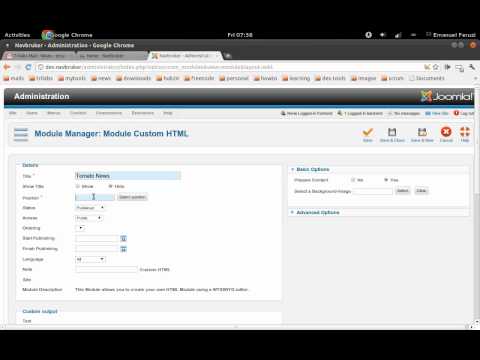The image size is (480, 360).
Task: Open the mails bookmark folder
Action: click(14, 78)
